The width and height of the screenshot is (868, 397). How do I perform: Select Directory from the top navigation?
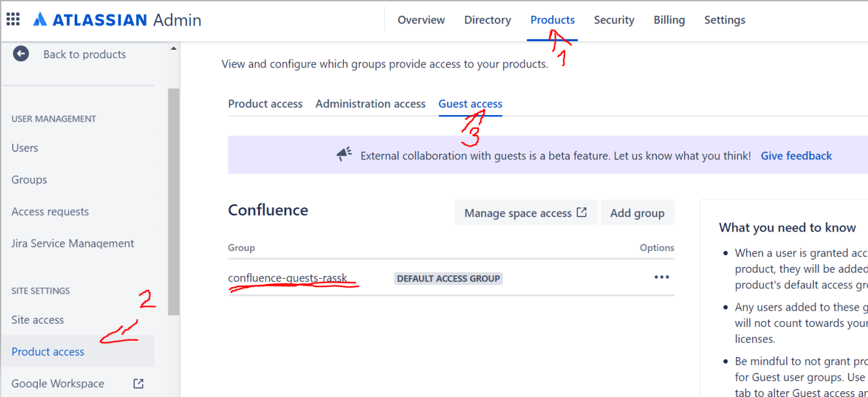[487, 20]
